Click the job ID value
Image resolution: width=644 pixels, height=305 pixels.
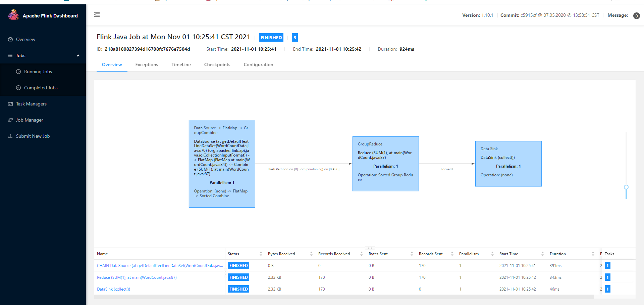pyautogui.click(x=147, y=49)
